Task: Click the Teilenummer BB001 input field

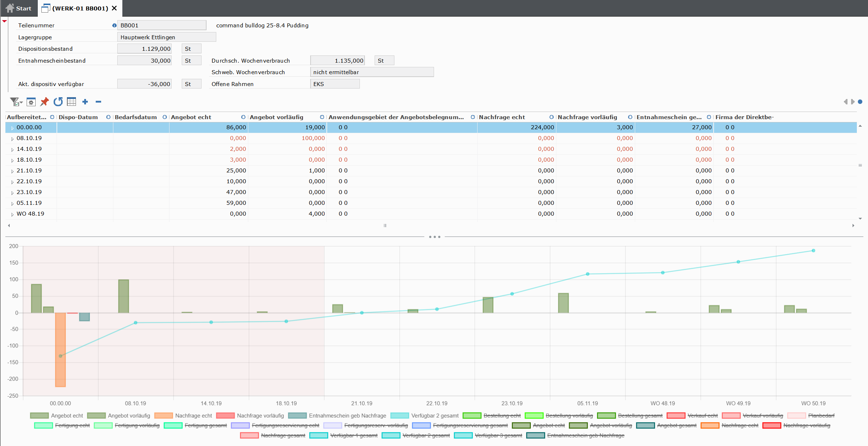Action: (x=162, y=26)
